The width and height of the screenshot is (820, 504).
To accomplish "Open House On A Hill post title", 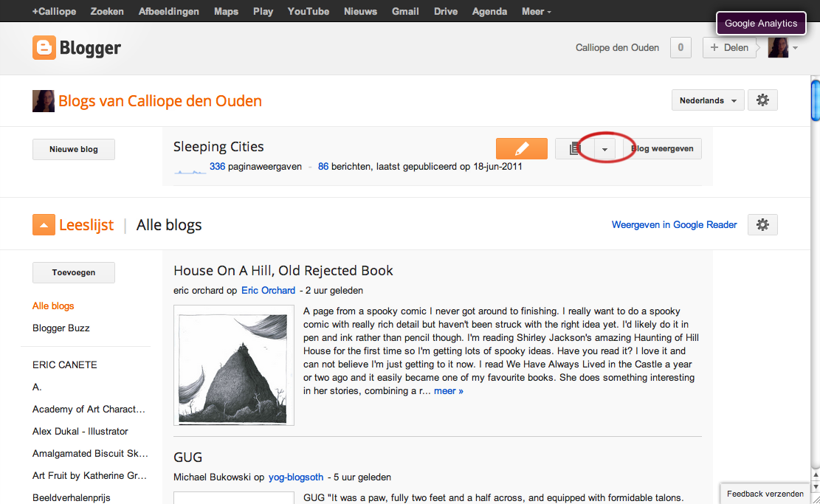I will 283,271.
